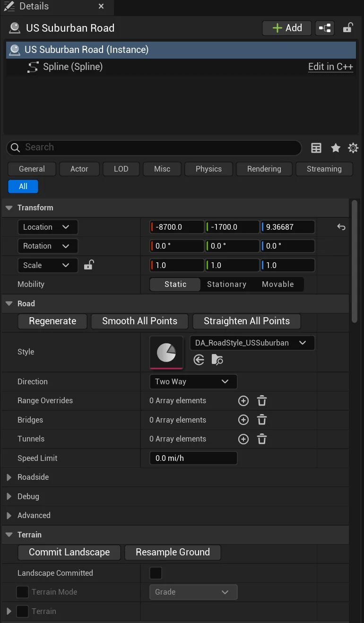Toggle Scale lock ratio icon

[x=88, y=265]
